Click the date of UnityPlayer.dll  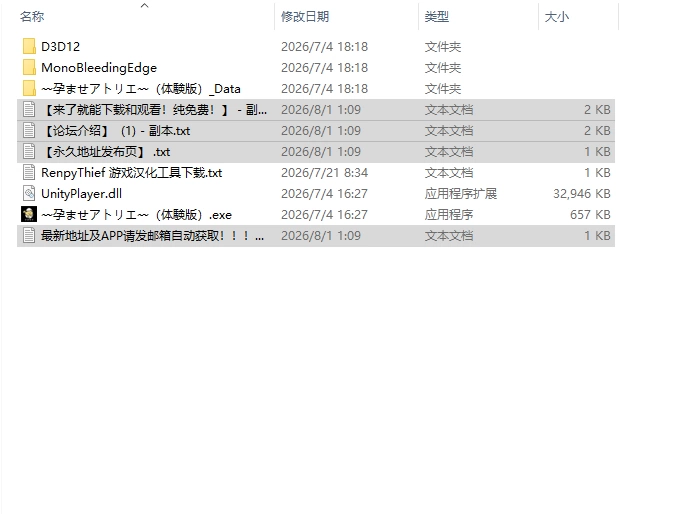pos(325,194)
